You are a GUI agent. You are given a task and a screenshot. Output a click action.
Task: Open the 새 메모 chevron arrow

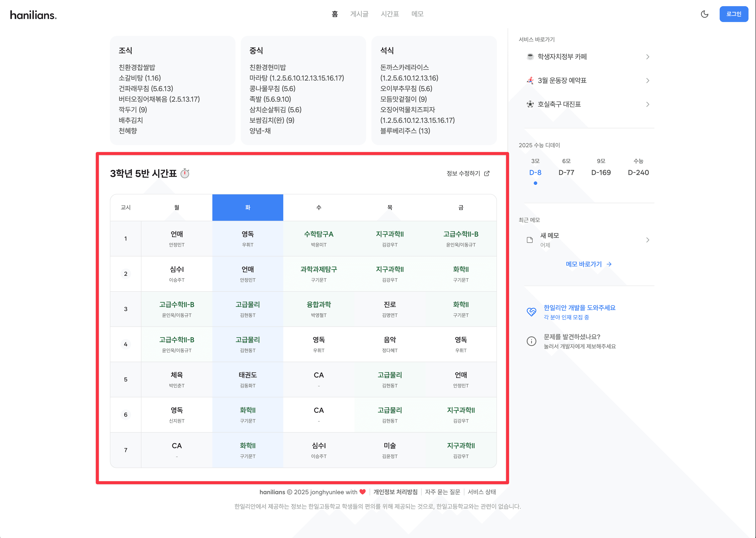[x=647, y=240]
